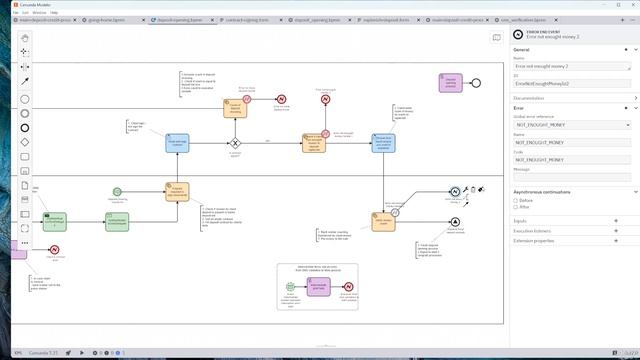Image resolution: width=640 pixels, height=360 pixels.
Task: Select the empty end event near top-right purple task
Action: tap(476, 83)
